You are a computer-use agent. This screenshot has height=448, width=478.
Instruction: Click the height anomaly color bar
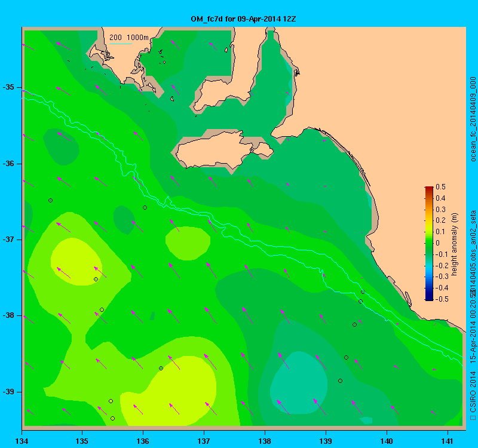pyautogui.click(x=429, y=244)
